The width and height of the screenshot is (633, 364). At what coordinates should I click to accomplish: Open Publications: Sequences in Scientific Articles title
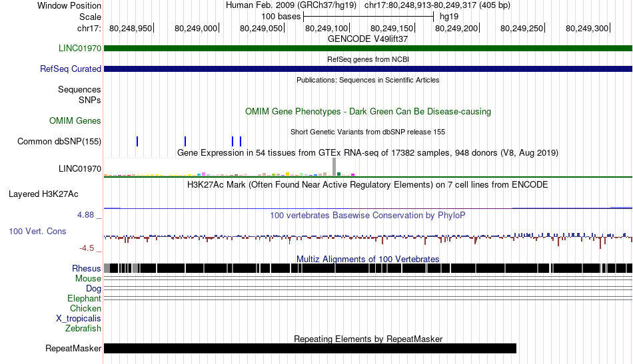coord(368,80)
